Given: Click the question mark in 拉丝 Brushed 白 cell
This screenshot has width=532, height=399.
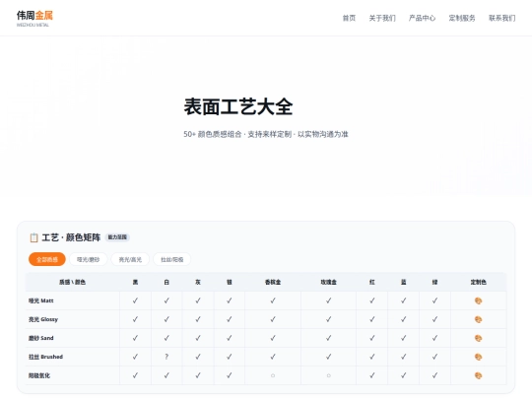Looking at the screenshot, I should click(x=166, y=357).
